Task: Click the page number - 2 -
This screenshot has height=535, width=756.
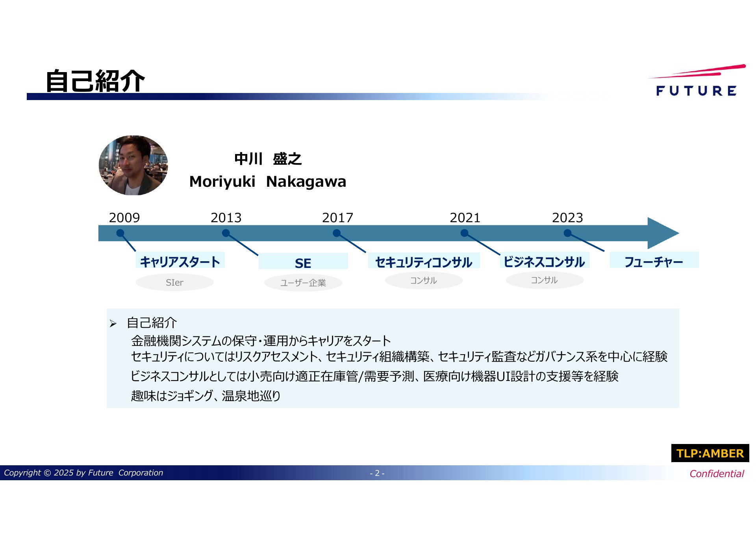Action: [x=377, y=473]
